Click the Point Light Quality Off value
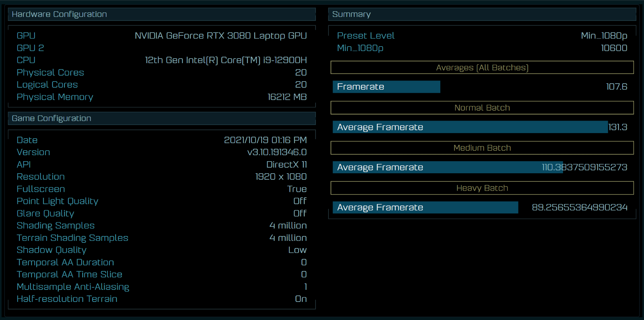 coord(300,201)
